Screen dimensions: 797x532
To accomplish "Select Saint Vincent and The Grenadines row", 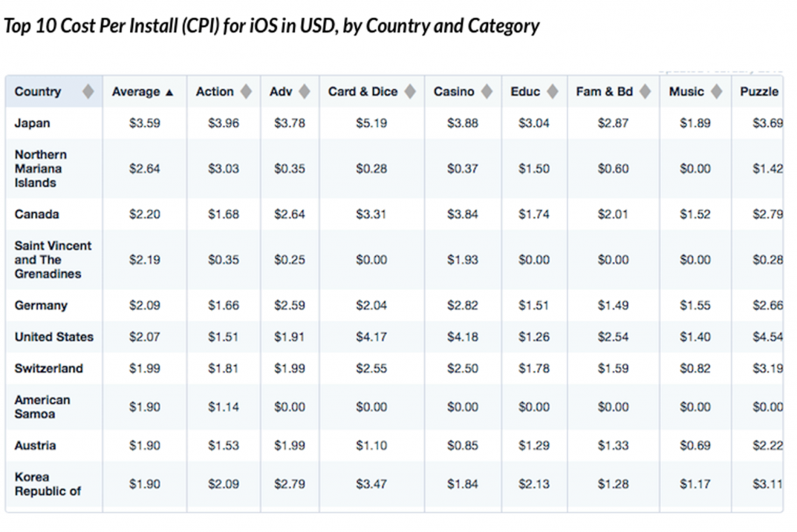I will pyautogui.click(x=395, y=260).
